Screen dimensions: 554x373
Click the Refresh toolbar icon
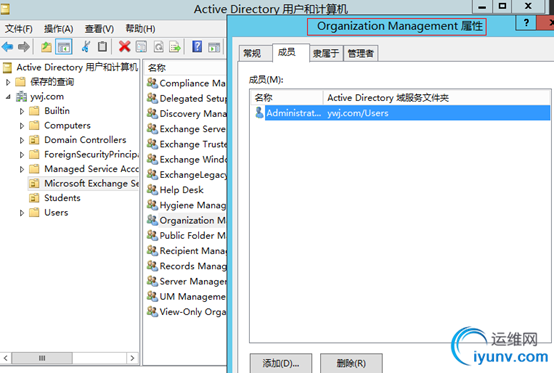[159, 47]
